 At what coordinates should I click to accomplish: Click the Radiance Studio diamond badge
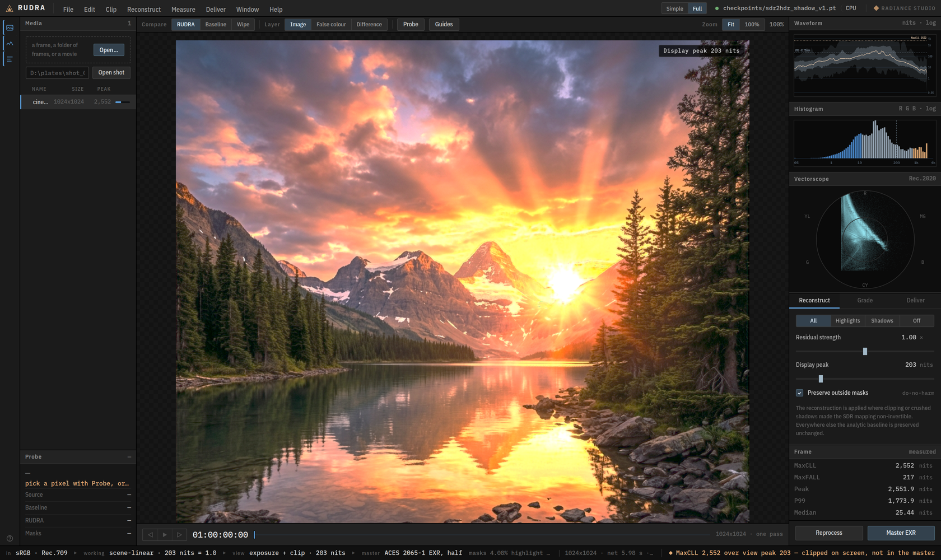[904, 8]
